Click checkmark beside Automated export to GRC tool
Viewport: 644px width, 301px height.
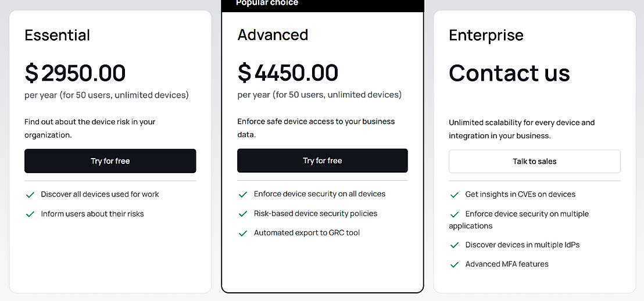click(243, 233)
